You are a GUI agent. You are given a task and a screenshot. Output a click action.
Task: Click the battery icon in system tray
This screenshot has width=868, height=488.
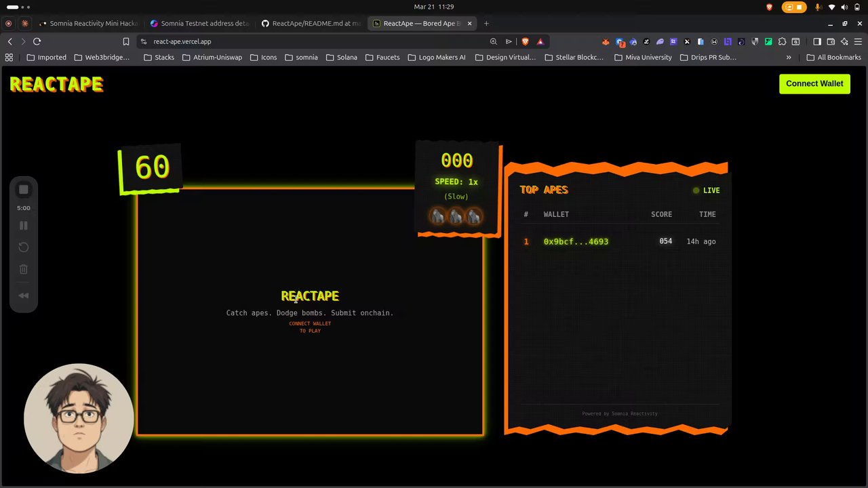[x=857, y=7]
